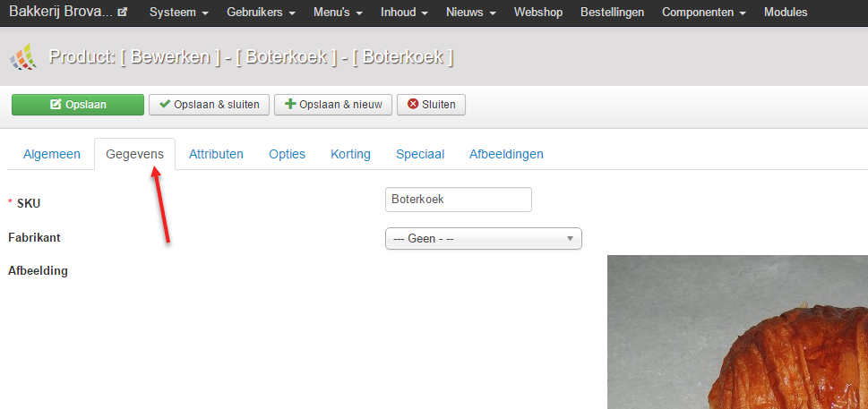The image size is (868, 409).
Task: Open the Korting tab
Action: [350, 154]
